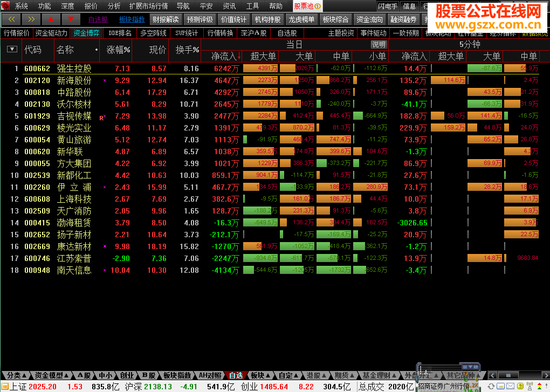The image size is (550, 392).
Task: Click the 龙虎榜单 toolbar button
Action: (301, 19)
